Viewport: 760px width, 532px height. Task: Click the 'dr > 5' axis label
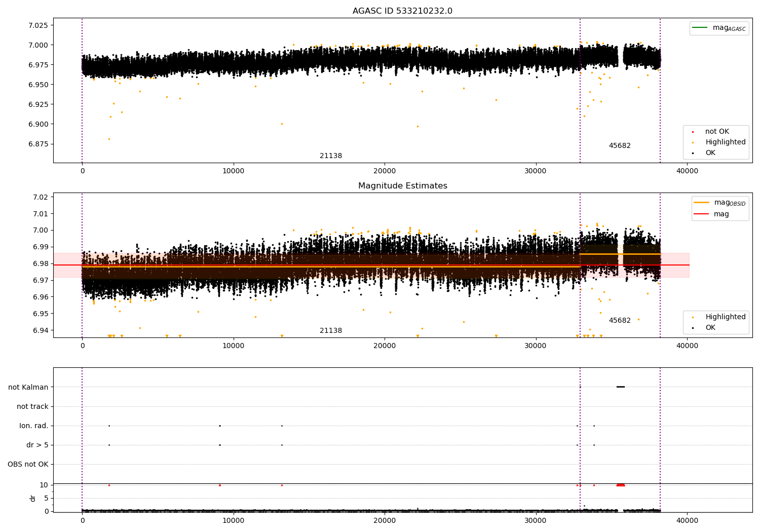(x=37, y=445)
